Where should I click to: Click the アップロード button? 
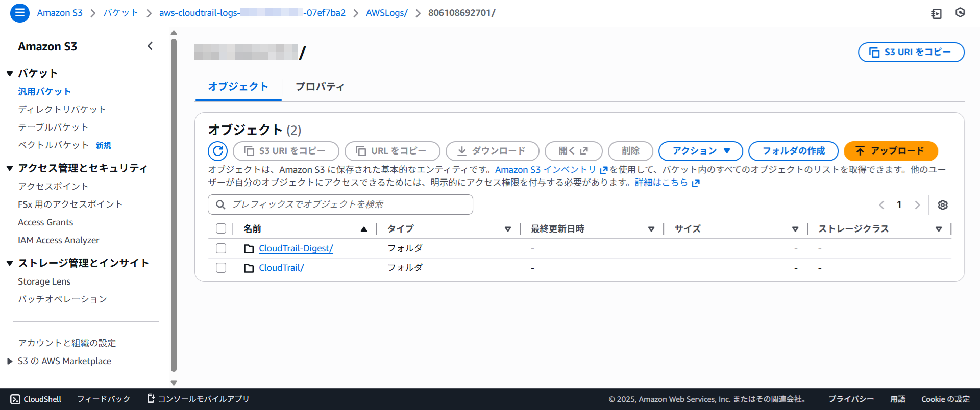pos(890,151)
